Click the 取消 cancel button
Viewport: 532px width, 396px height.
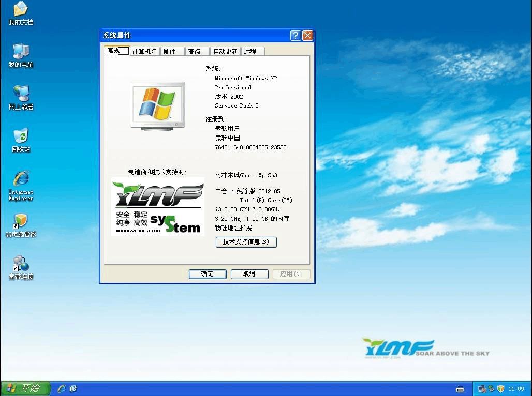click(x=249, y=274)
